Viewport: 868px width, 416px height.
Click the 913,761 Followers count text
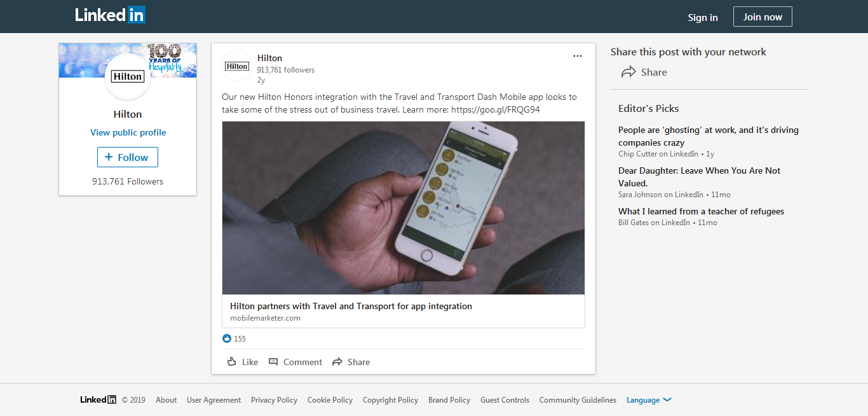(x=127, y=181)
